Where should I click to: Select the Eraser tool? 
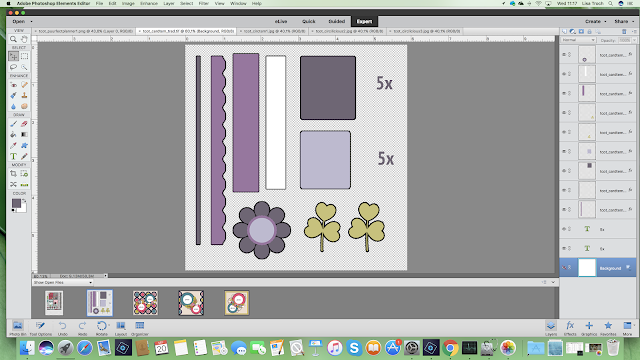24,124
